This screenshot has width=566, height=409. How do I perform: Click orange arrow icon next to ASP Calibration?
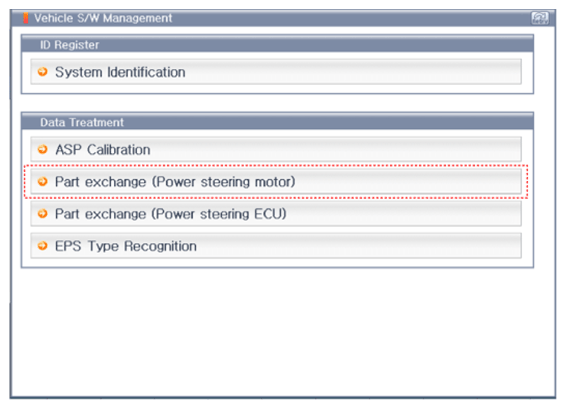pos(43,149)
